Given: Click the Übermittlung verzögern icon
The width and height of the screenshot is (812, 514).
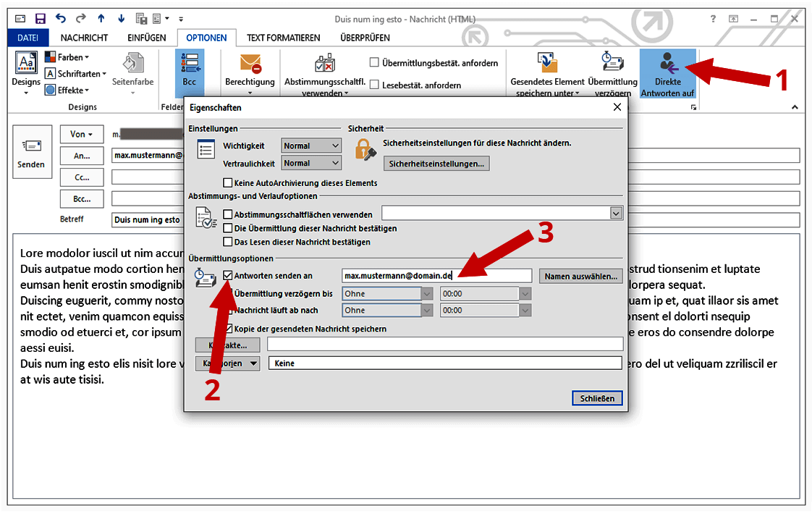Looking at the screenshot, I should pos(612,70).
